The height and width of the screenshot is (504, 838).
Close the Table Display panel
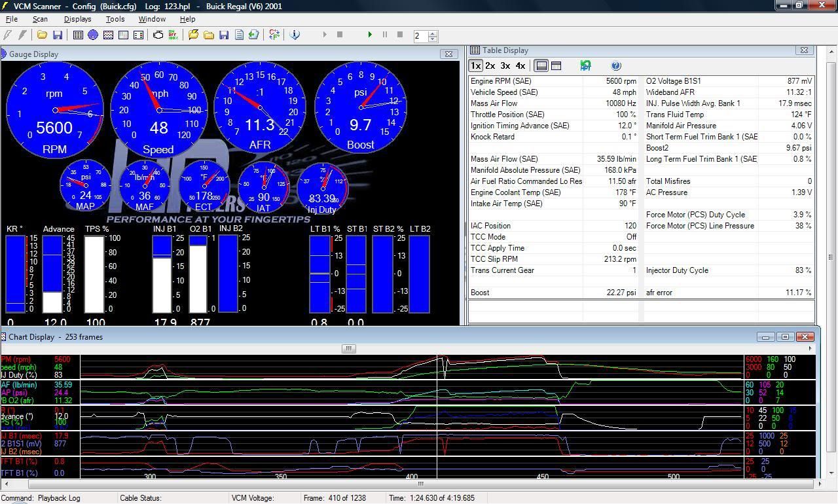click(804, 50)
